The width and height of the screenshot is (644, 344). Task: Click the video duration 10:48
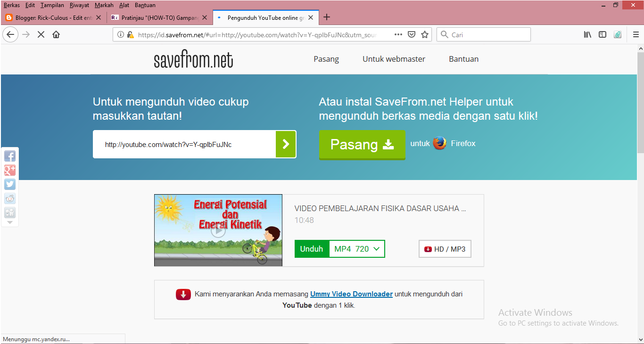pos(304,220)
